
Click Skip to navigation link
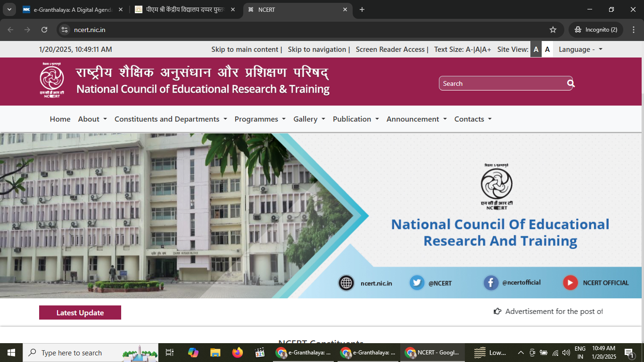(317, 49)
